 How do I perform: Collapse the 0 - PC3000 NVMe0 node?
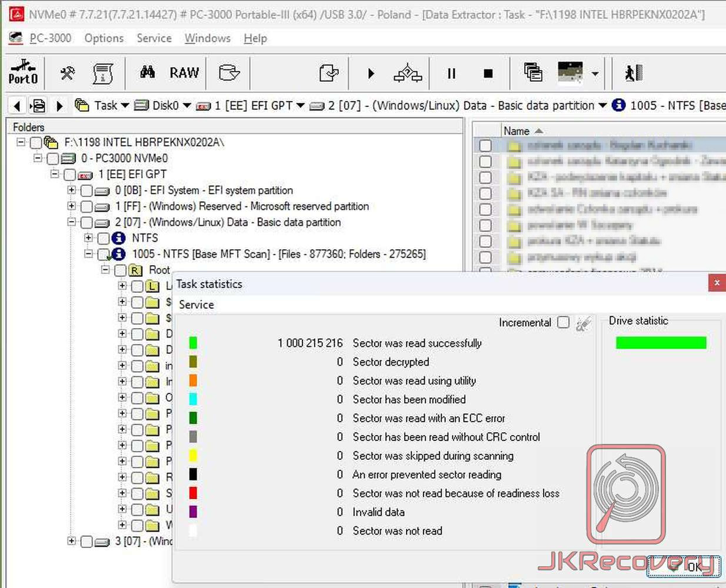(x=38, y=158)
